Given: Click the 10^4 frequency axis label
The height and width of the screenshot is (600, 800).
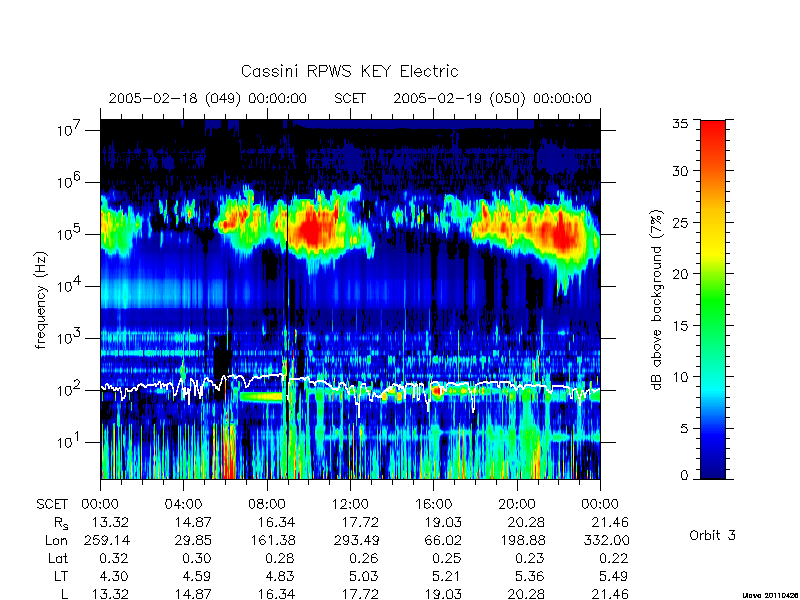Looking at the screenshot, I should [69, 286].
